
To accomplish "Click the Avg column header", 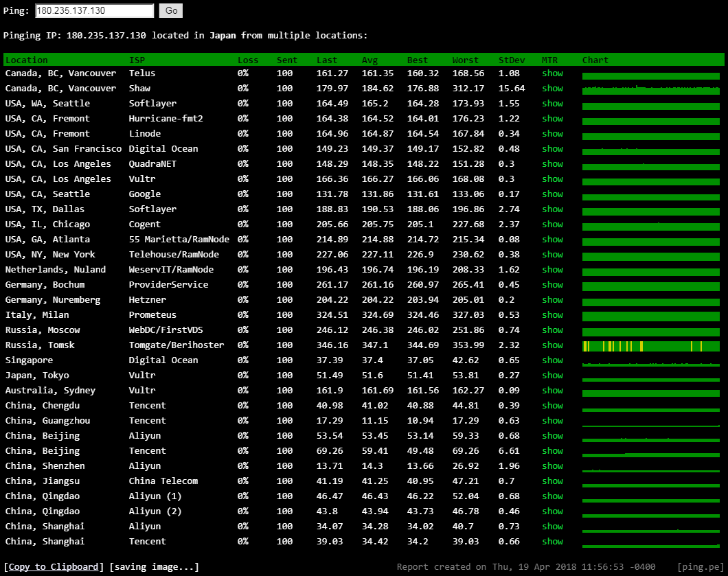I will point(369,60).
